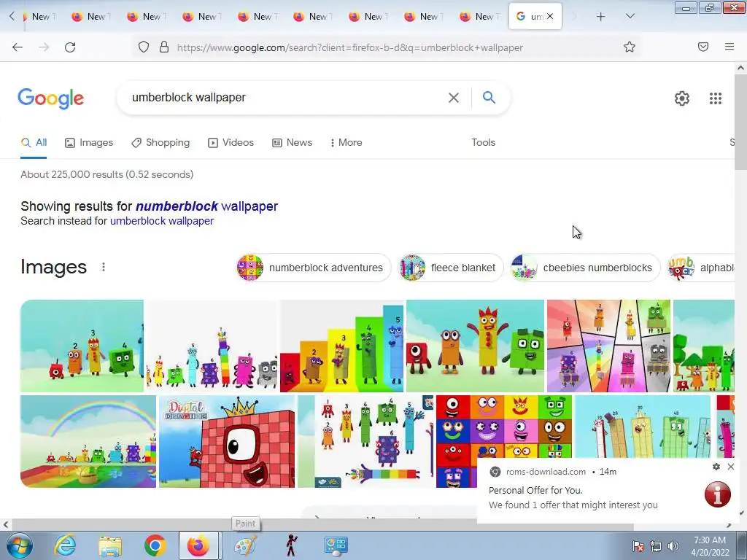Click the vertical scrollbar down arrow
This screenshot has width=747, height=560.
click(741, 513)
